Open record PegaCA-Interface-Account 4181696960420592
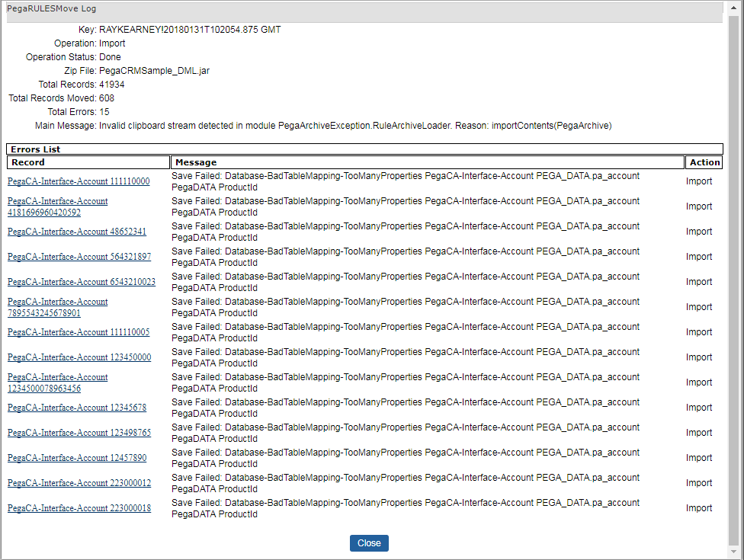Image resolution: width=744 pixels, height=560 pixels. coord(57,206)
